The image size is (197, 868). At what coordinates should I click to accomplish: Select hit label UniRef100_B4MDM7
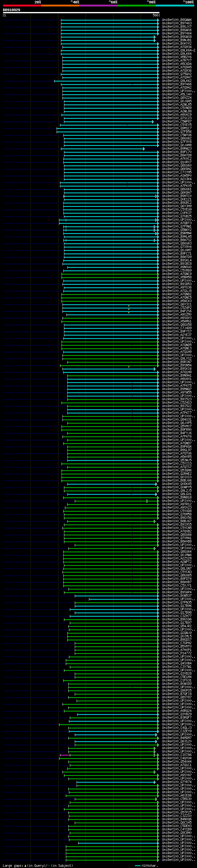pyautogui.click(x=177, y=738)
